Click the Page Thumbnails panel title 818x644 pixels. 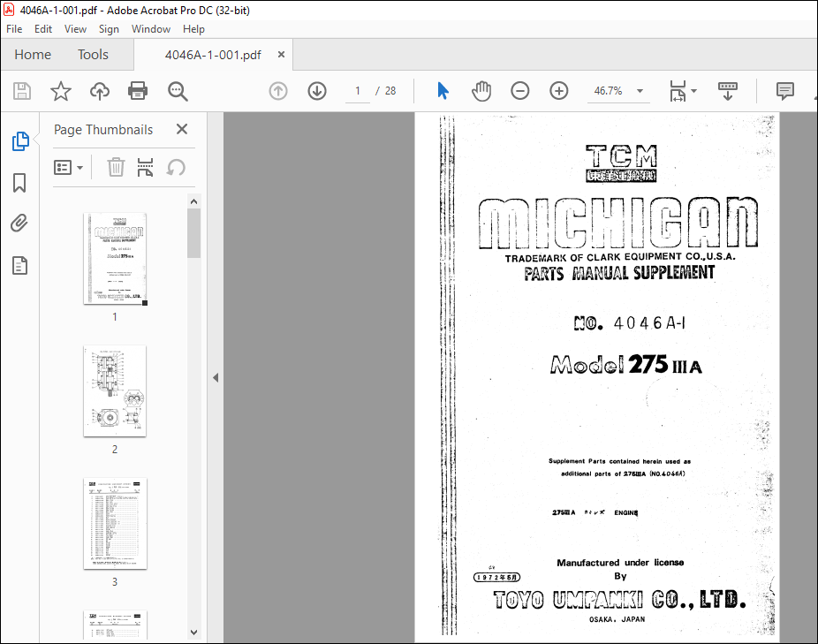pyautogui.click(x=103, y=130)
